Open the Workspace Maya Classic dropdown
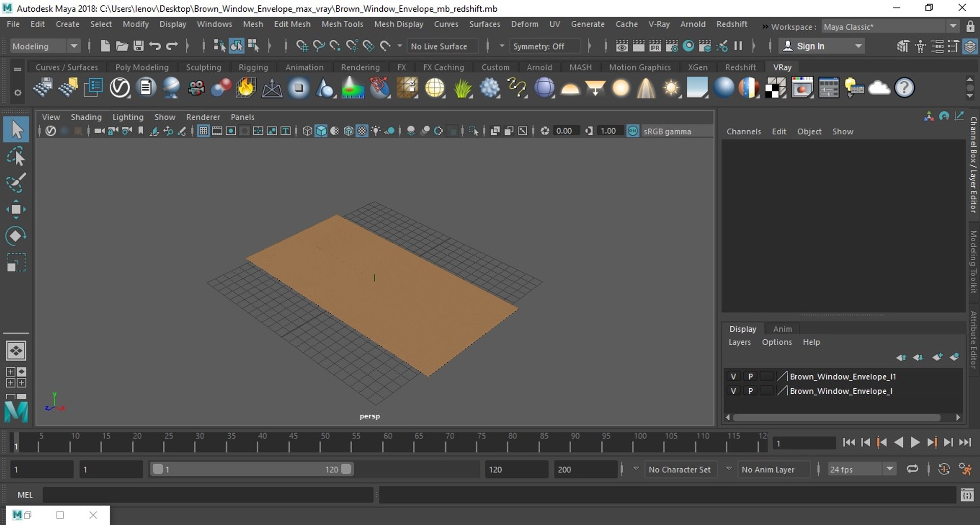This screenshot has width=980, height=525. coord(891,27)
